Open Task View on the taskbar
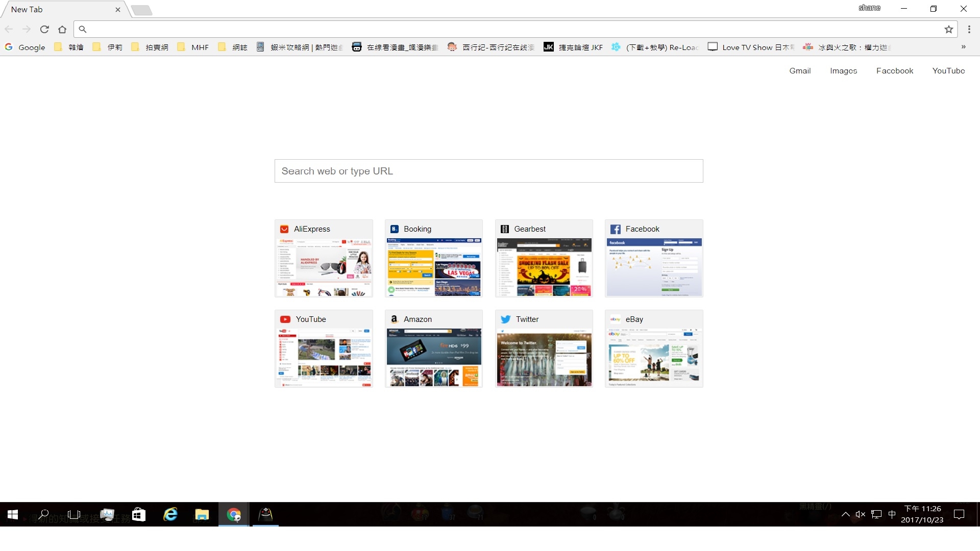The height and width of the screenshot is (551, 980). pos(75,514)
